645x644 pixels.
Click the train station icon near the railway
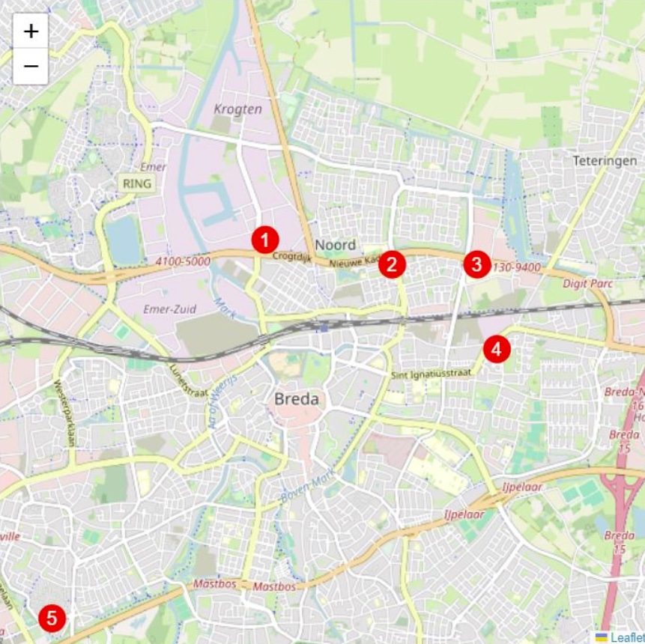tap(324, 328)
